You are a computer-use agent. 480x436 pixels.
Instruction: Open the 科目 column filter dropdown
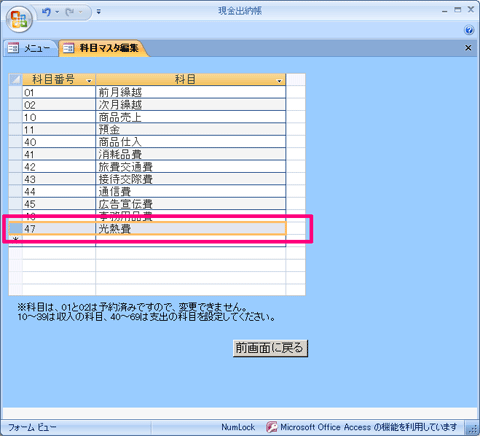pyautogui.click(x=279, y=81)
